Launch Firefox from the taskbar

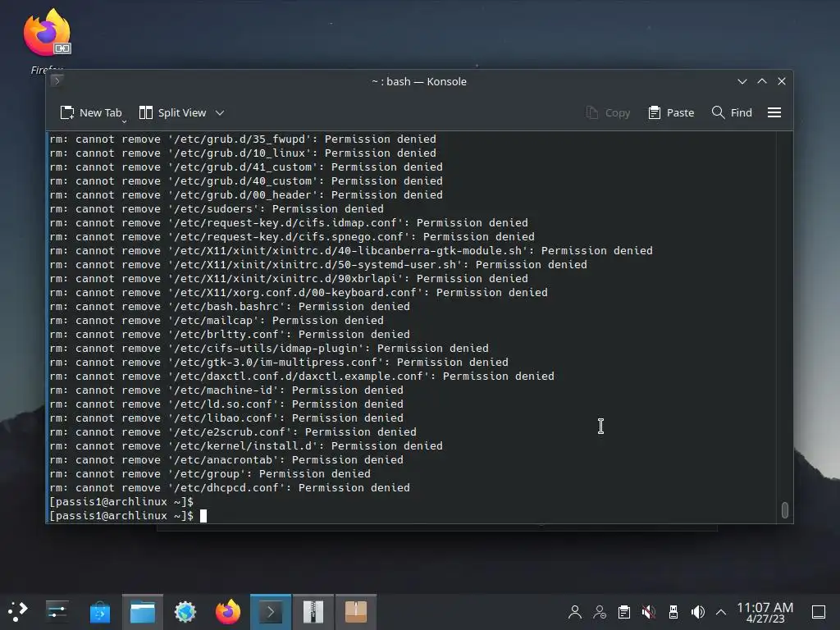coord(228,612)
